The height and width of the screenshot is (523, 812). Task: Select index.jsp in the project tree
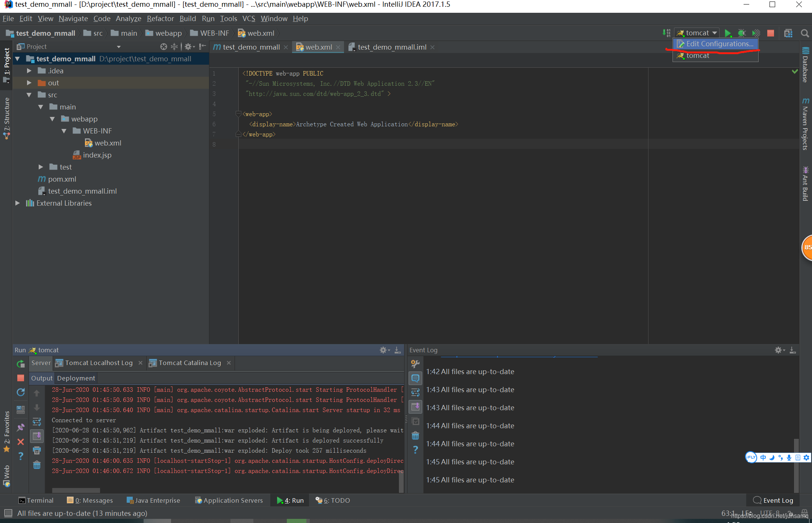point(97,155)
